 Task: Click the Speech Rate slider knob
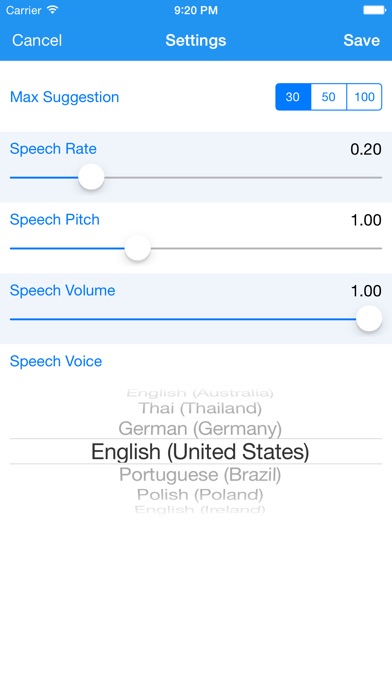(x=91, y=177)
